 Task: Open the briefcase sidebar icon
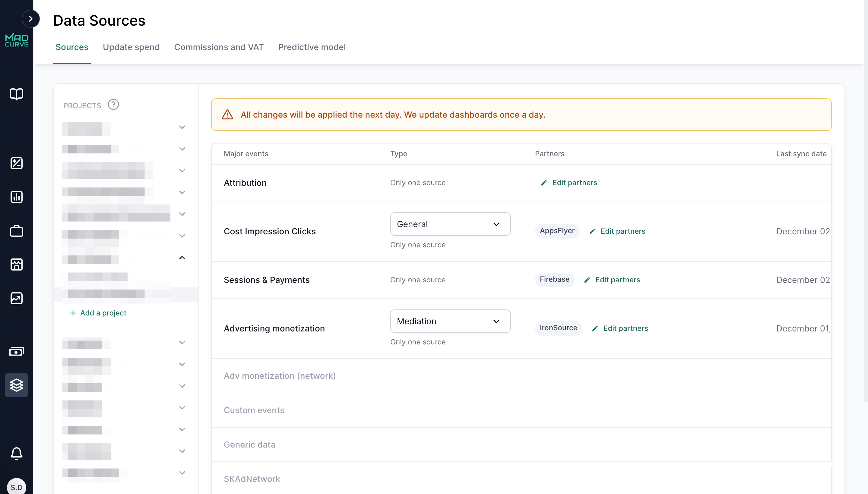tap(16, 231)
